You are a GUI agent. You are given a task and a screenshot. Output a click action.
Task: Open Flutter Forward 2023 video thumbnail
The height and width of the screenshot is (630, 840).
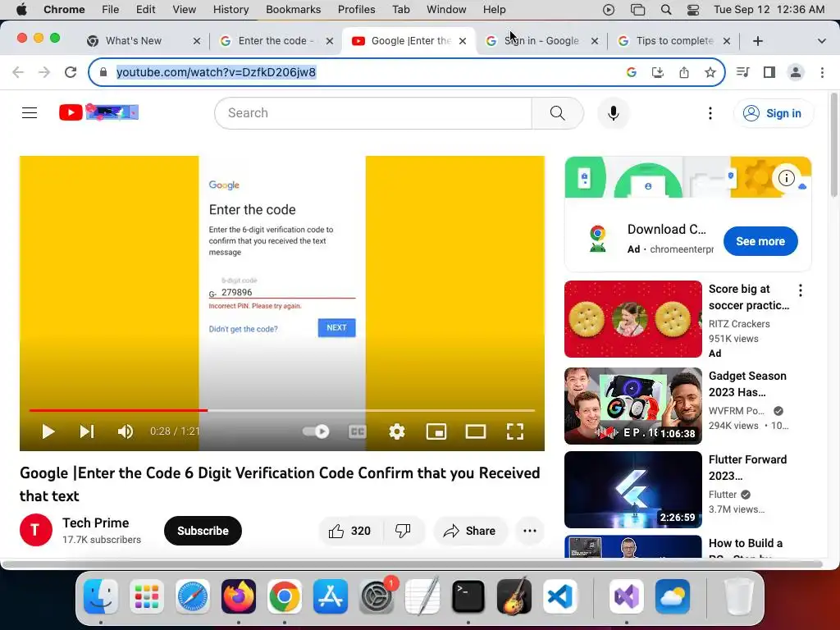(x=632, y=490)
